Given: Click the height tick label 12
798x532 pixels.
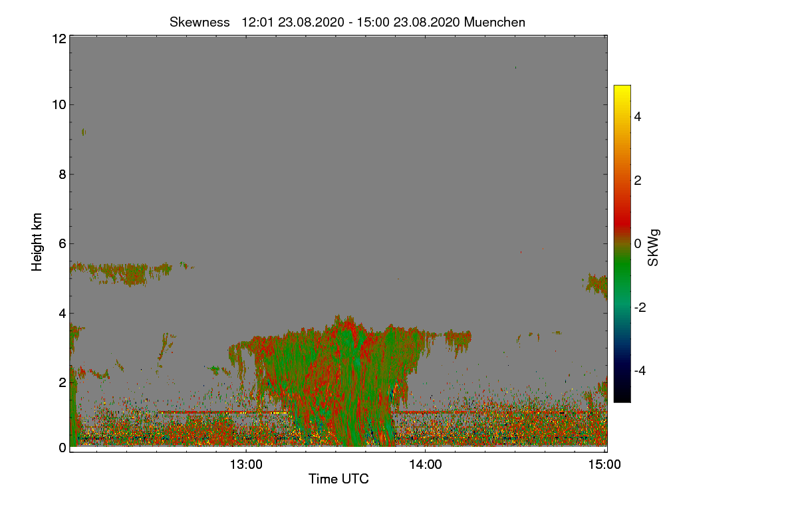Looking at the screenshot, I should pyautogui.click(x=58, y=39).
